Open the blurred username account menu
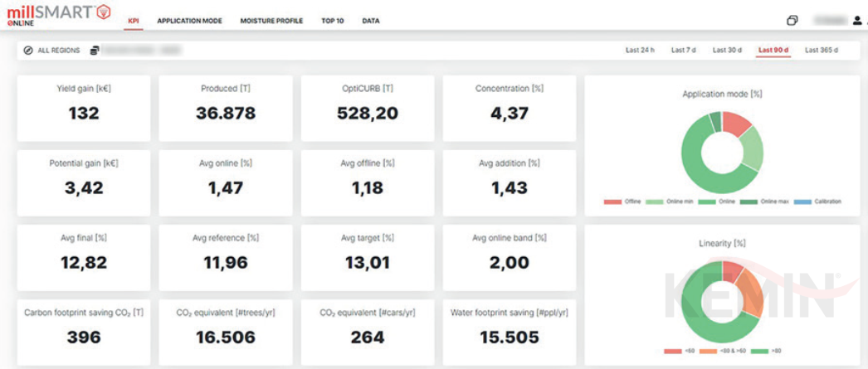868x369 pixels. (830, 21)
